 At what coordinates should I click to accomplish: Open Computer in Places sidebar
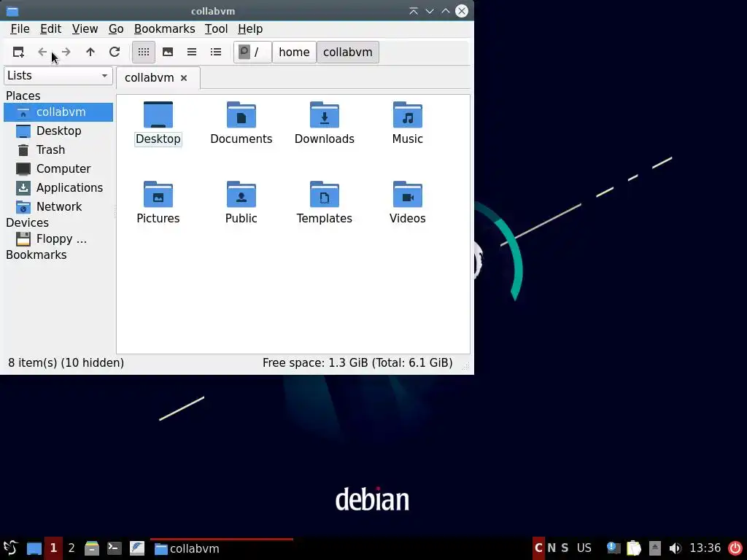58,169
